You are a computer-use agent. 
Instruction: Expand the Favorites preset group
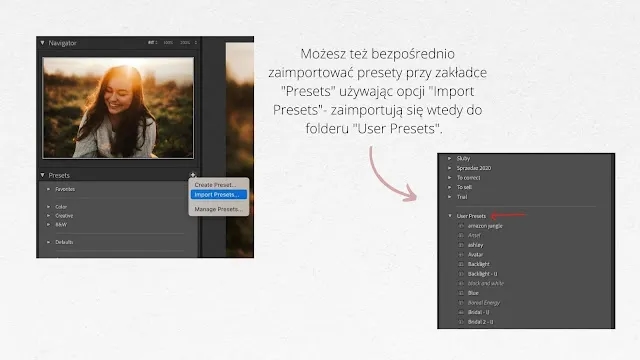pos(49,189)
